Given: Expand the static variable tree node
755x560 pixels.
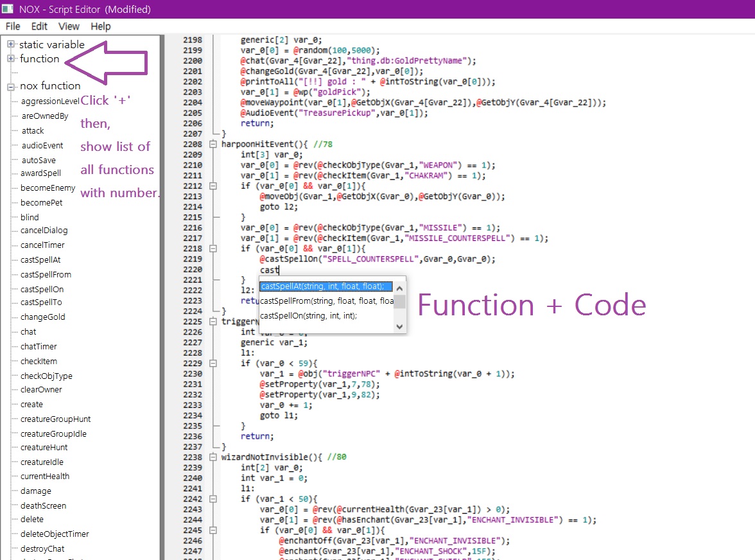Looking at the screenshot, I should pos(10,44).
